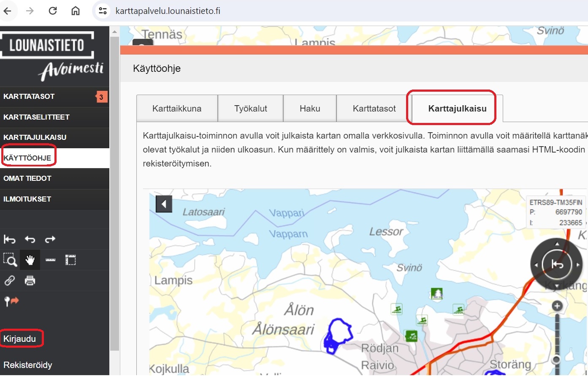
Task: Go forward to the next map view
Action: coord(50,240)
